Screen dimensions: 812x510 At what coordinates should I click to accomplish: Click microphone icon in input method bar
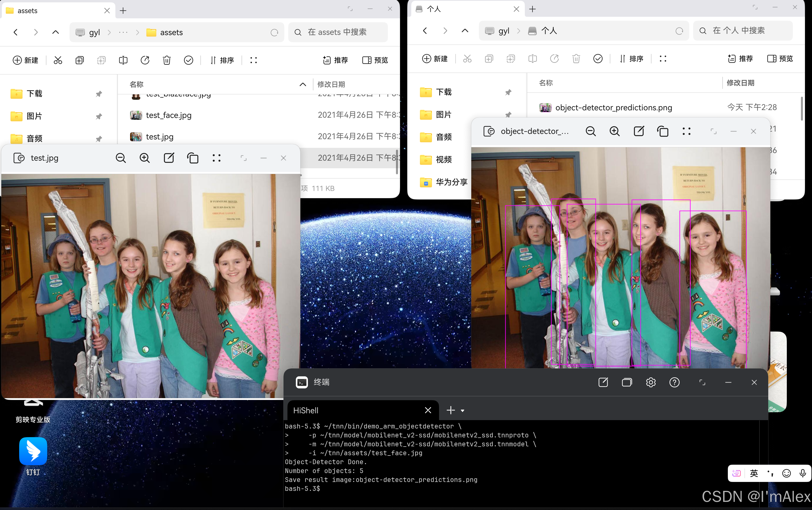(803, 473)
